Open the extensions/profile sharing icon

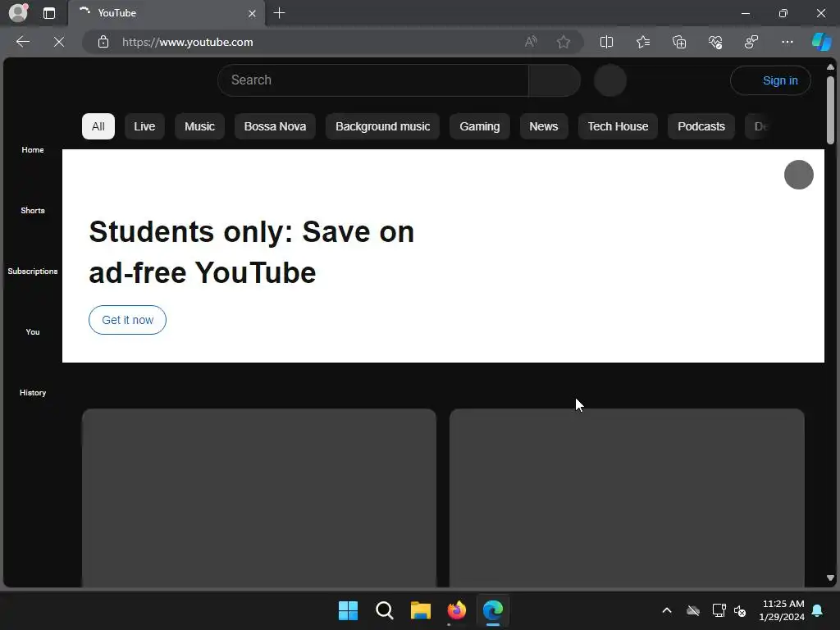pyautogui.click(x=751, y=42)
